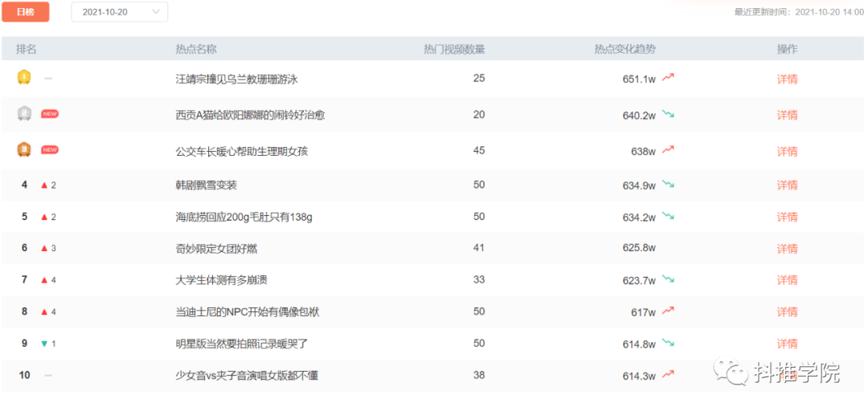The height and width of the screenshot is (411, 868).
Task: Click red up arrow in rank 4 row
Action: (44, 185)
